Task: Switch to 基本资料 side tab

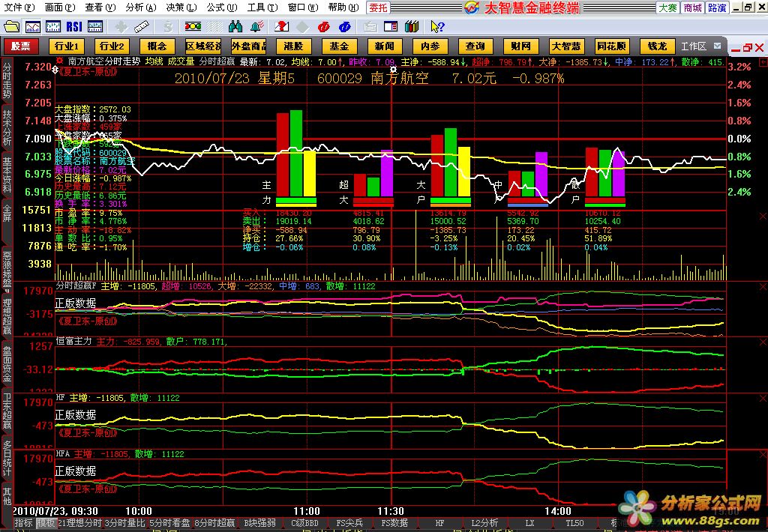Action: coord(7,175)
